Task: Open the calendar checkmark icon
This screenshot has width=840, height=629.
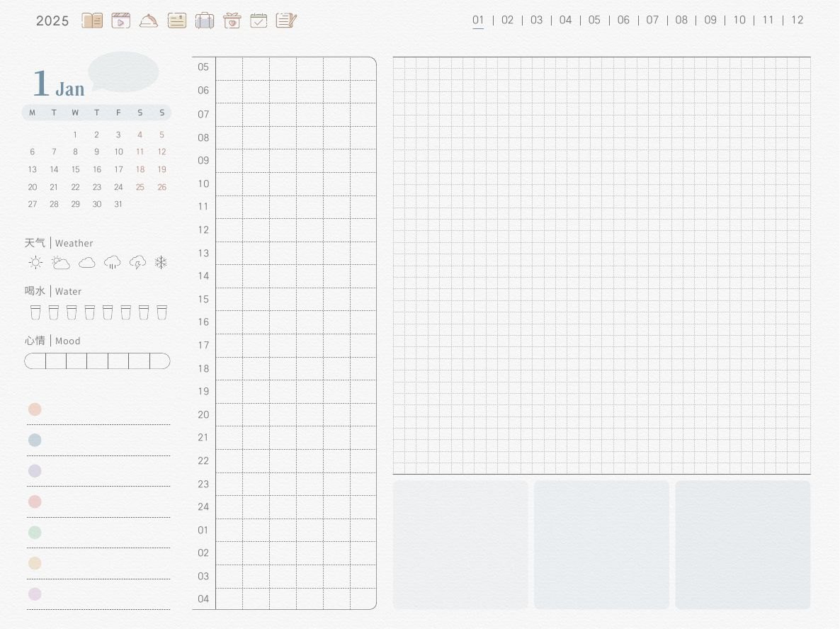Action: point(259,21)
